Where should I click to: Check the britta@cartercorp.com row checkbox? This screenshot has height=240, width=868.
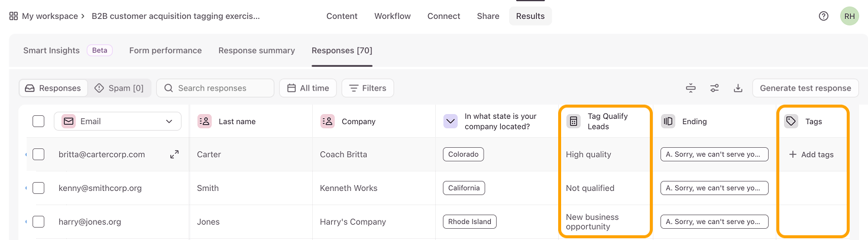[38, 154]
